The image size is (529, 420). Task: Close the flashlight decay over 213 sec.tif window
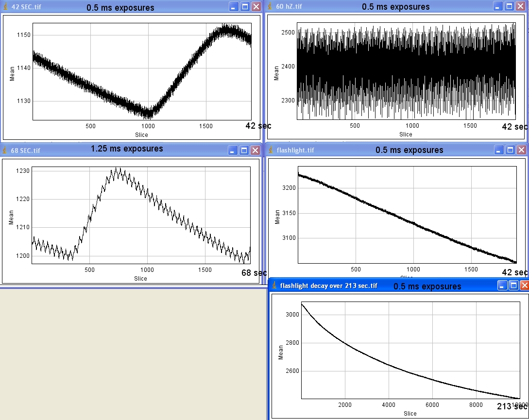[524, 285]
